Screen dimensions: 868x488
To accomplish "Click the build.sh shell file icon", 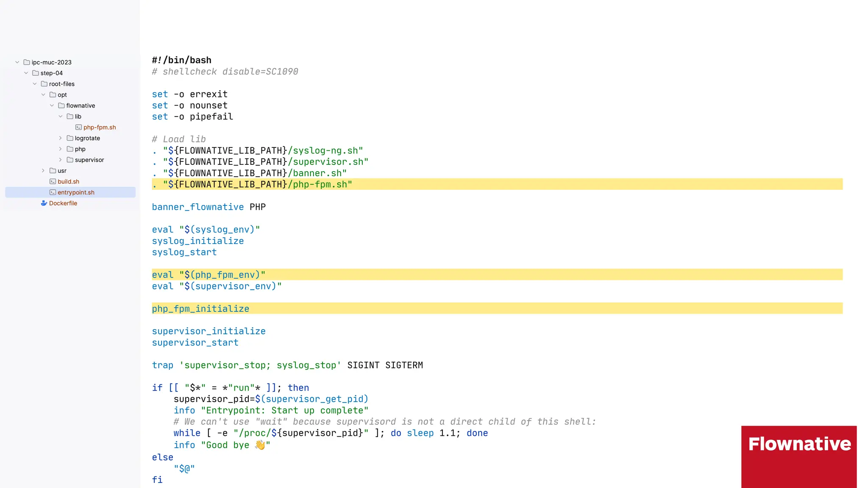I will [53, 181].
